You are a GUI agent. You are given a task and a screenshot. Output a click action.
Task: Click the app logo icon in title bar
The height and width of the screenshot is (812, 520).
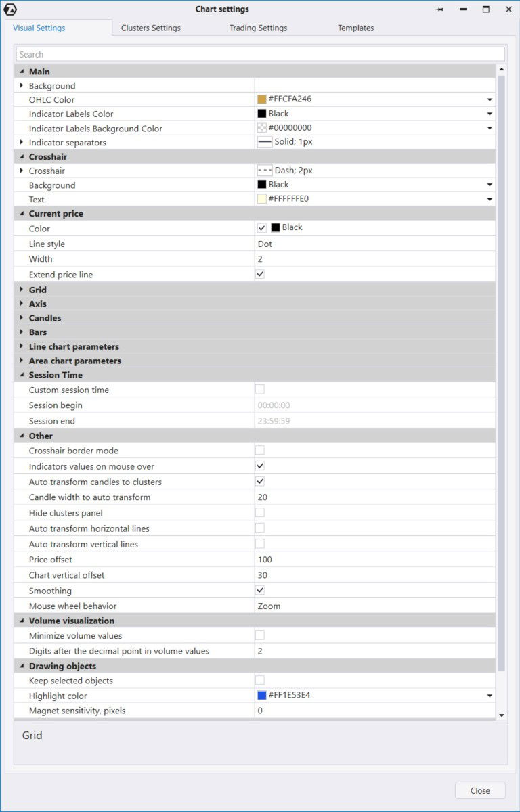point(10,9)
